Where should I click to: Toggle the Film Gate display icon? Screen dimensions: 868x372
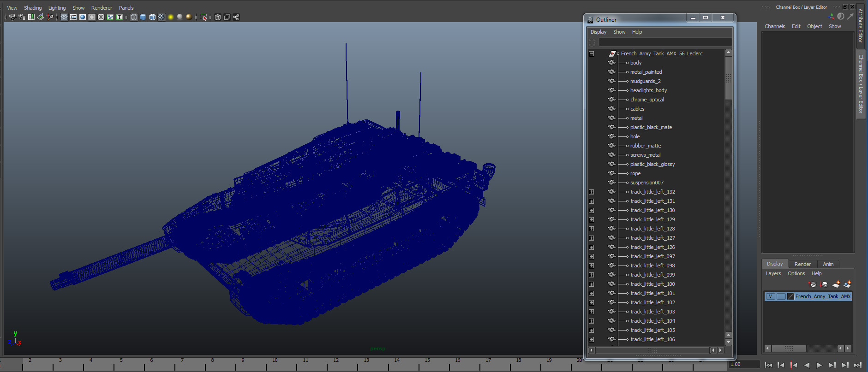tap(73, 17)
